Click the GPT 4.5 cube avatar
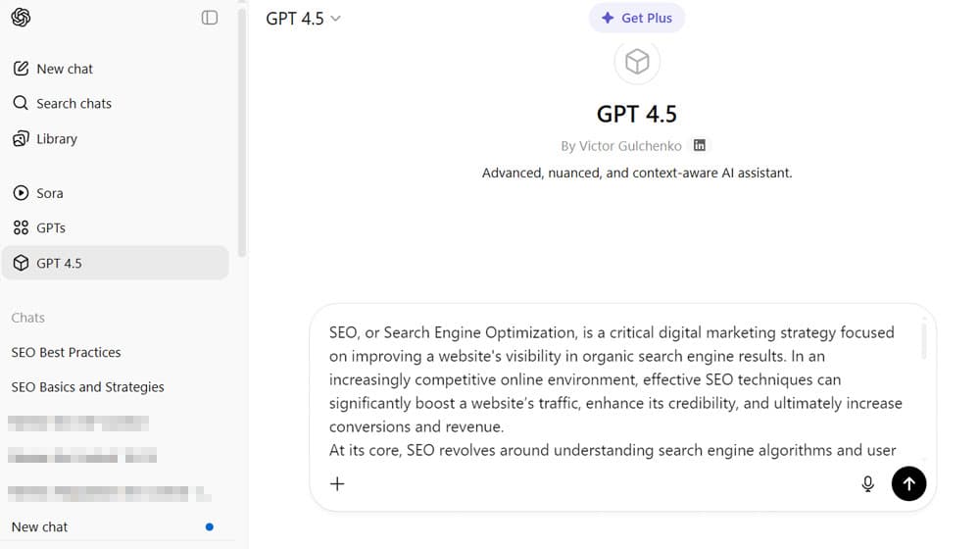The width and height of the screenshot is (980, 549). [x=637, y=62]
